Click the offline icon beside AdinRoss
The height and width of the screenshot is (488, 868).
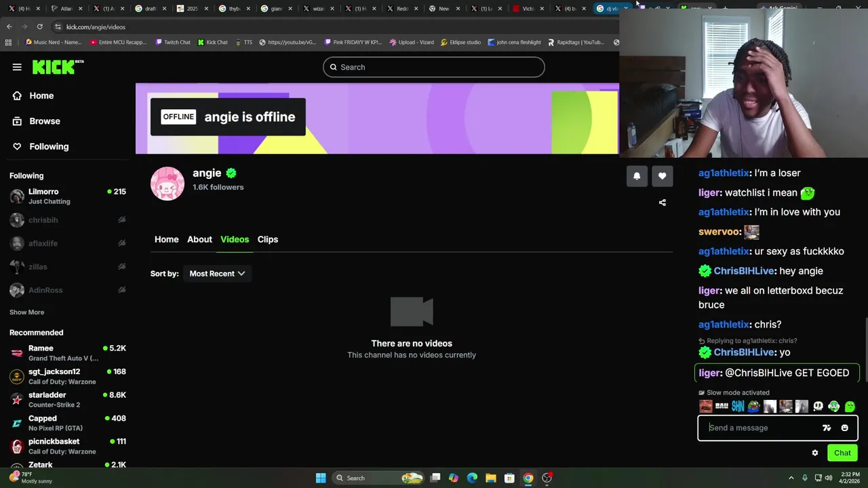click(x=121, y=290)
